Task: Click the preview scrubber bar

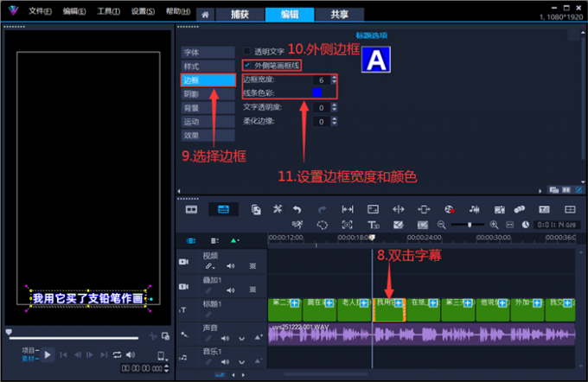Action: point(73,338)
